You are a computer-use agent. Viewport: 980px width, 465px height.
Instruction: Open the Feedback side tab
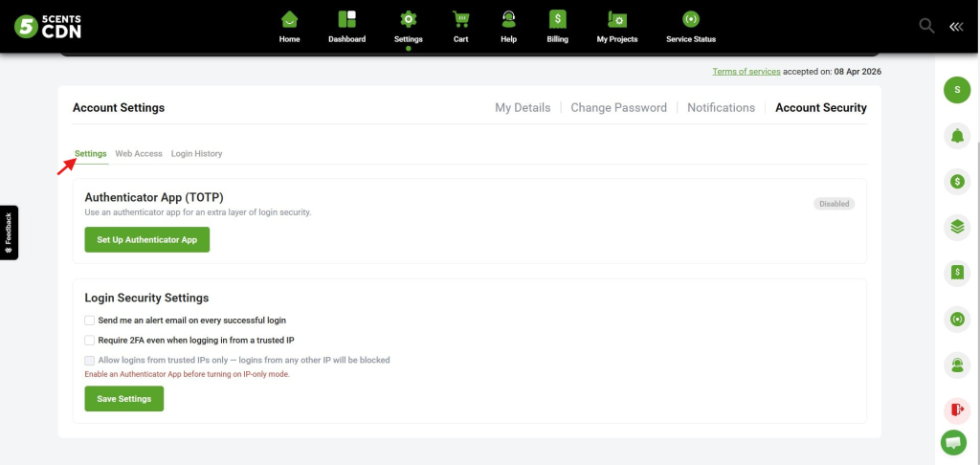[9, 232]
